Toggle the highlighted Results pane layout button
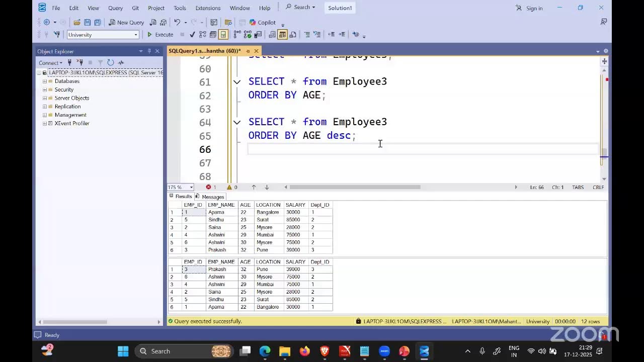This screenshot has height=362, width=644. click(223, 35)
